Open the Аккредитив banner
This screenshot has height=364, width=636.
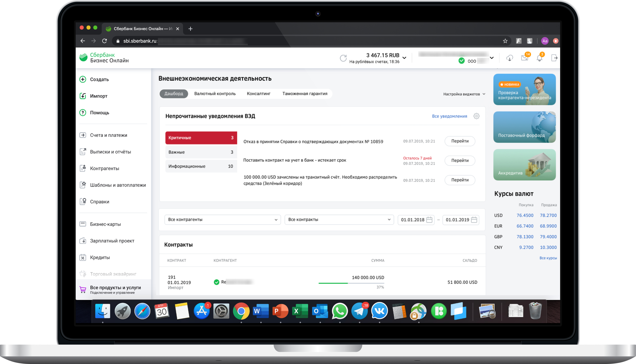point(524,165)
